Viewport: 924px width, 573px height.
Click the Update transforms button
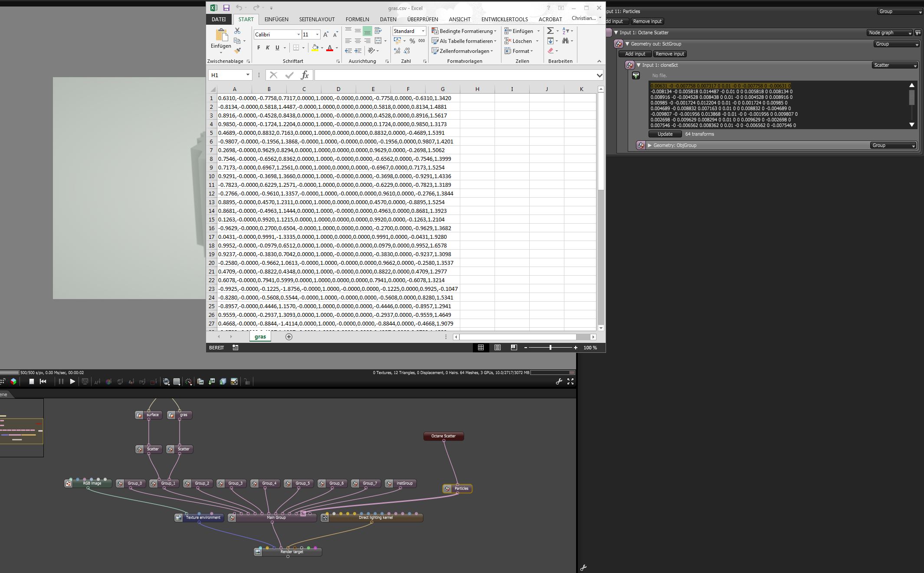[x=665, y=134]
